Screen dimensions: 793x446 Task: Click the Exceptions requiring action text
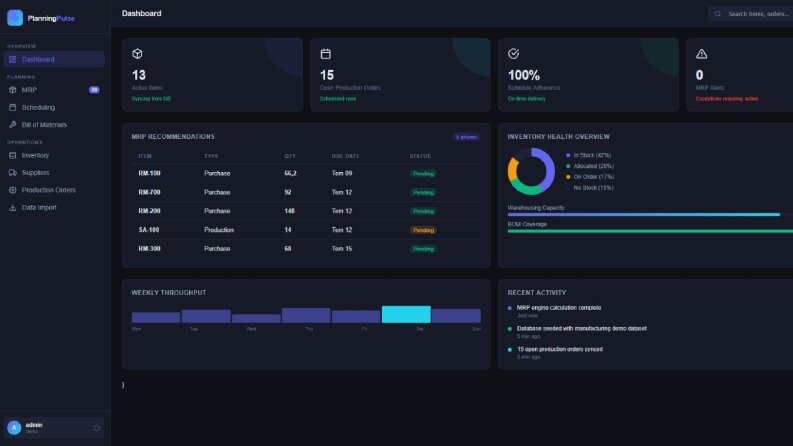pos(727,99)
